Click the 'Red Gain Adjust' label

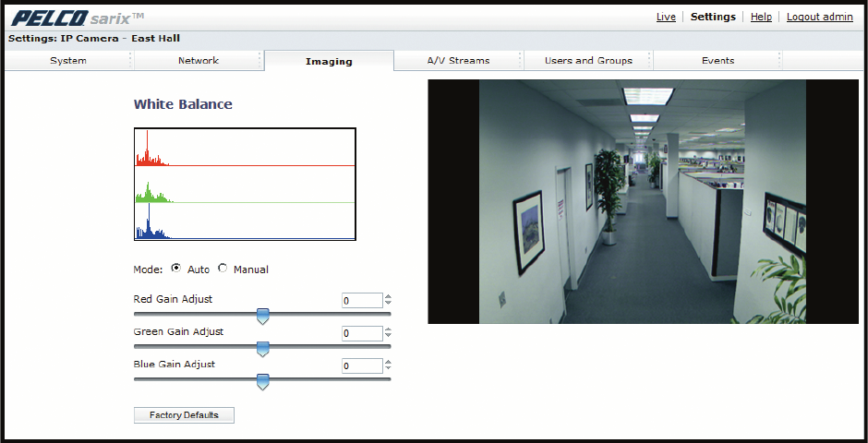tap(173, 299)
